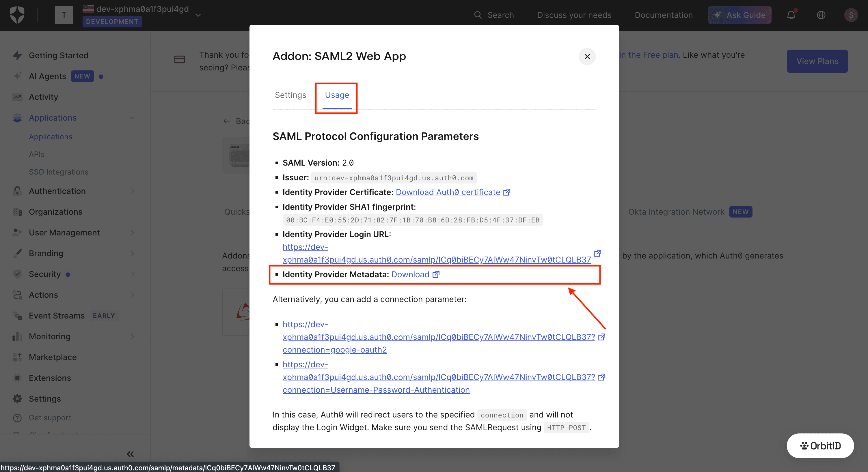
Task: Click the Branding brush icon
Action: pos(17,253)
